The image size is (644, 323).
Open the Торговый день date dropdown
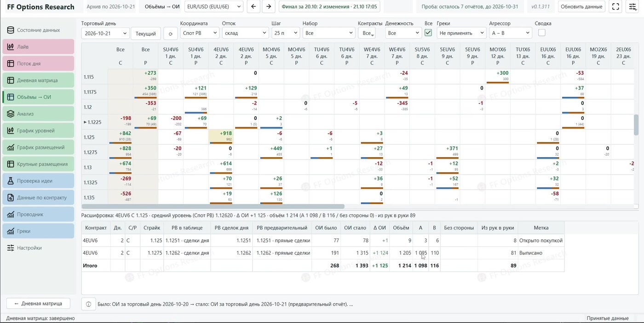coord(105,33)
